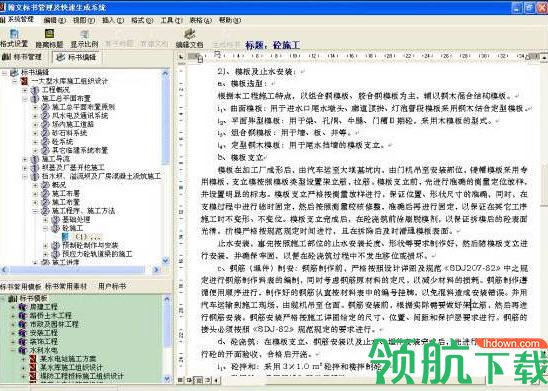Click the category icon beside 房建工程
Screen dimensions: 548x391
(x=23, y=307)
